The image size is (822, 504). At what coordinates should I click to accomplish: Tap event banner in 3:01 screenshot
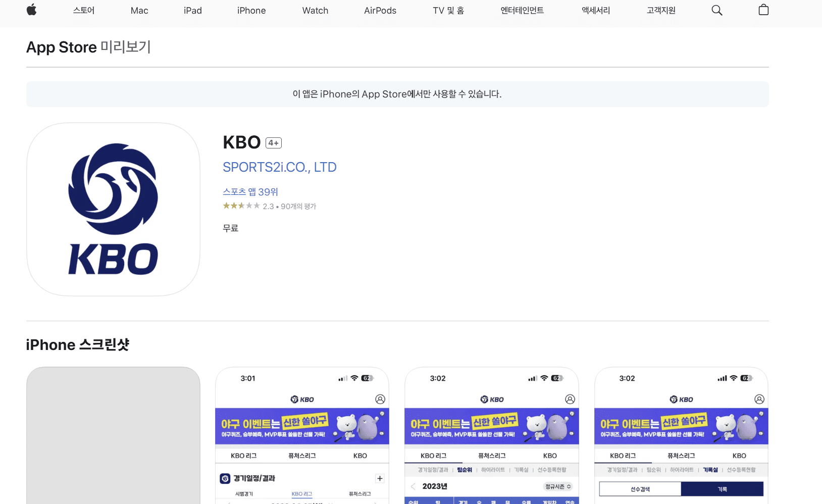point(302,426)
